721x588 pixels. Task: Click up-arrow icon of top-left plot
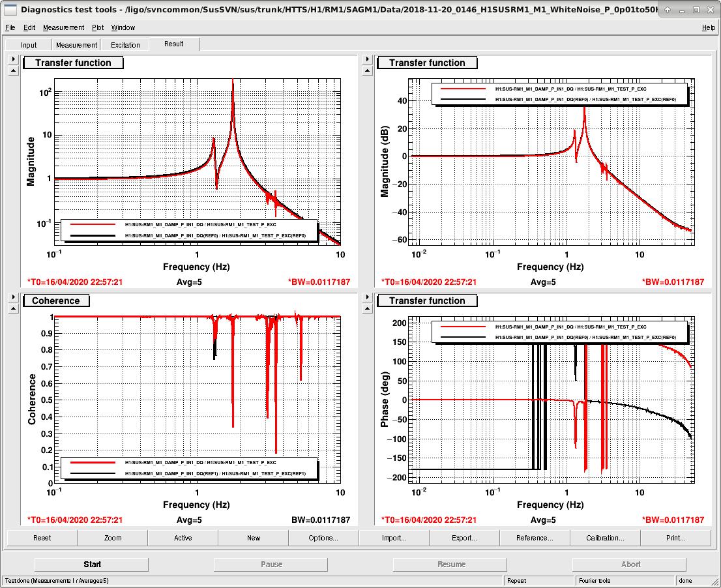pyautogui.click(x=13, y=70)
